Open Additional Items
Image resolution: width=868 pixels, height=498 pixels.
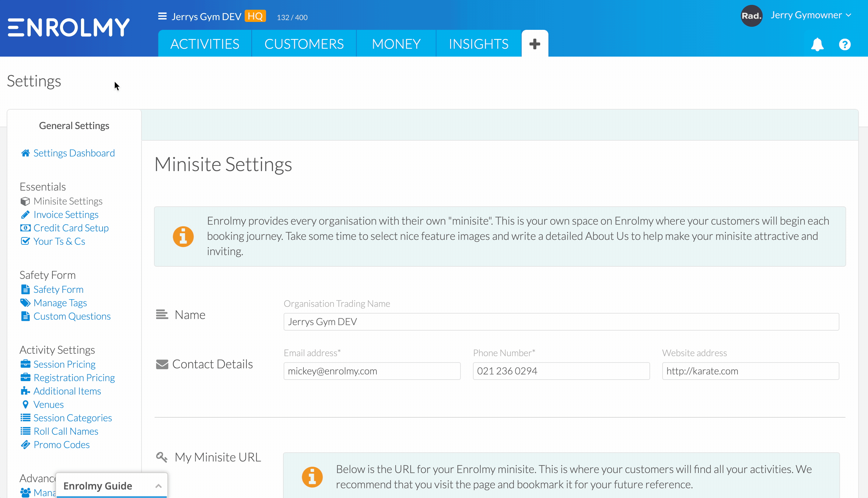pyautogui.click(x=67, y=391)
